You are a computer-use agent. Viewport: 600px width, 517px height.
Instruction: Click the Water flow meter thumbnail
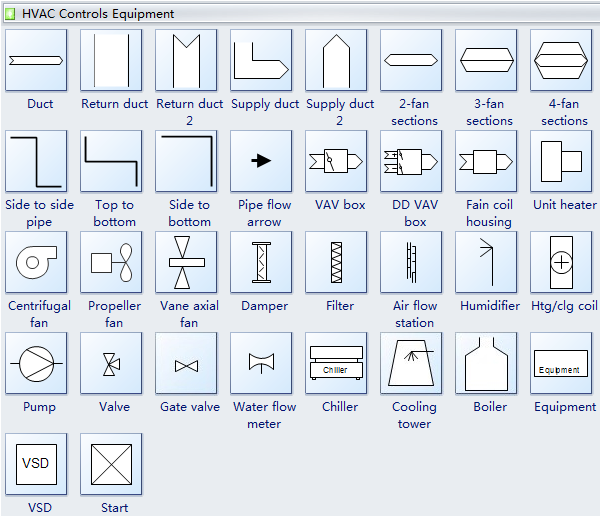click(261, 364)
